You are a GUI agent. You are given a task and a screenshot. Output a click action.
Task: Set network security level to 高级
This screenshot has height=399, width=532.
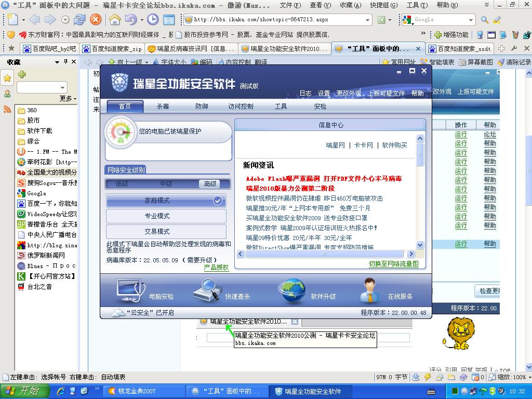[210, 184]
